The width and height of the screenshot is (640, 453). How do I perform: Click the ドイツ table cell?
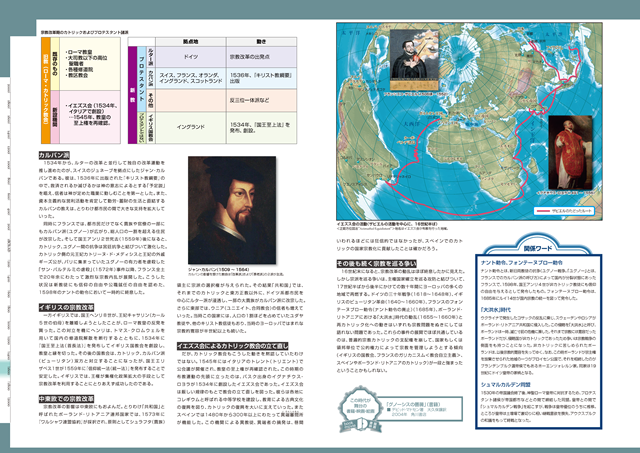(x=191, y=57)
